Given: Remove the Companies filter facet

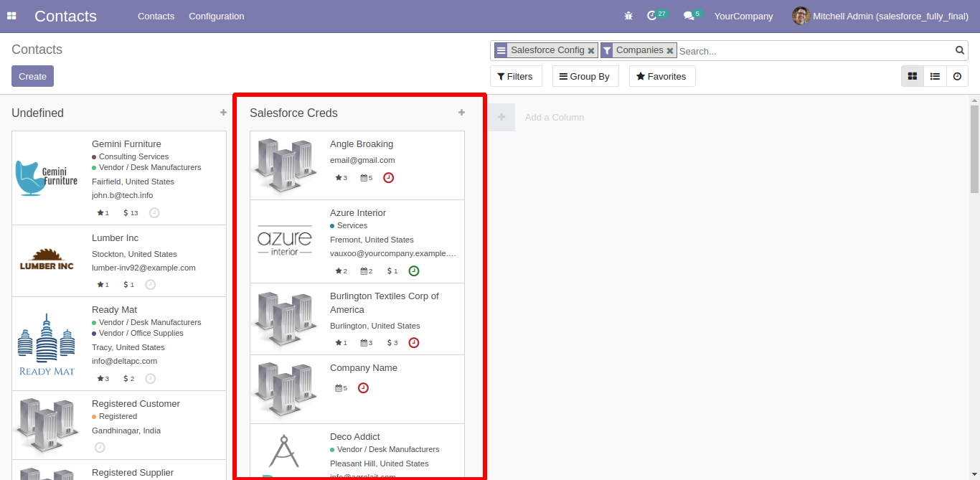Looking at the screenshot, I should point(670,51).
